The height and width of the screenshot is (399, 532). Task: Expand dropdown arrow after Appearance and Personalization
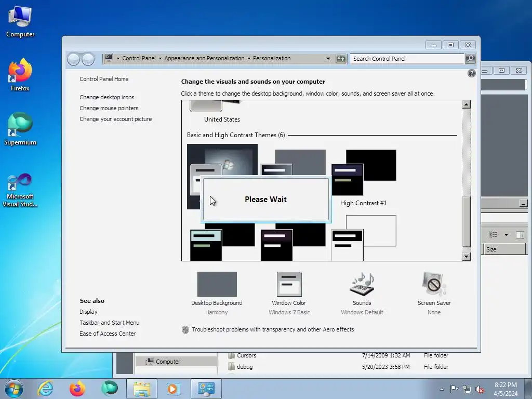[x=249, y=58]
